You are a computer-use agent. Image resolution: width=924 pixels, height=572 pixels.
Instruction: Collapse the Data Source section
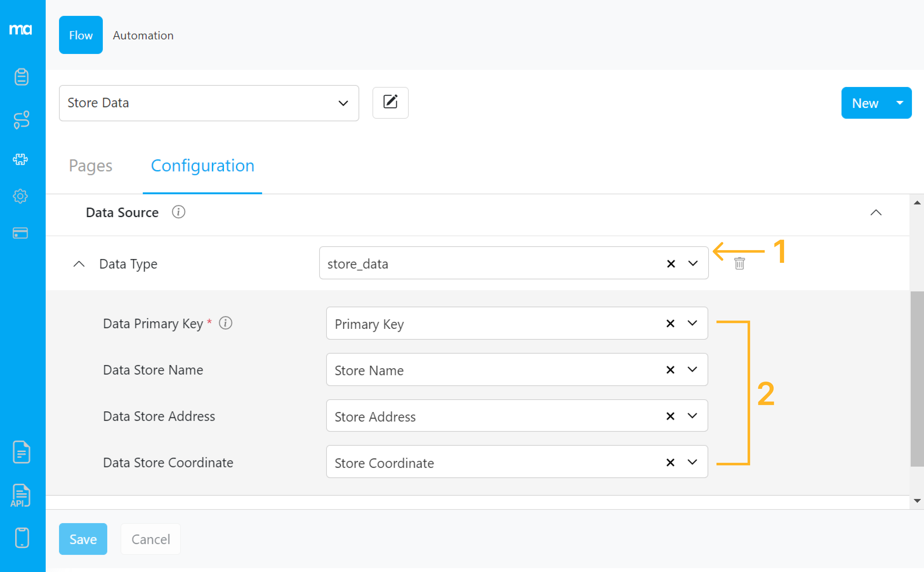pyautogui.click(x=876, y=212)
